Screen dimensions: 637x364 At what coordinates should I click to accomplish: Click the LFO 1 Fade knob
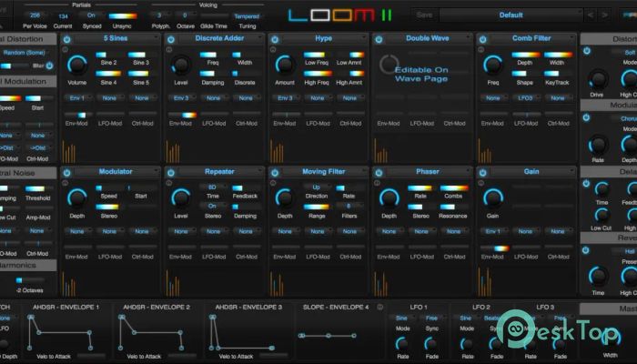pos(431,344)
